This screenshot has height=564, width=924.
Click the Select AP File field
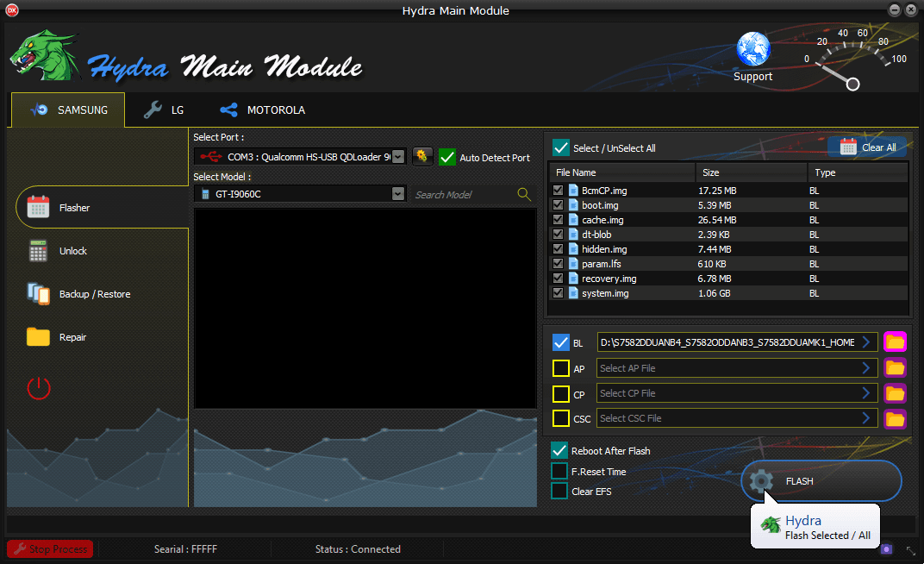tap(737, 367)
